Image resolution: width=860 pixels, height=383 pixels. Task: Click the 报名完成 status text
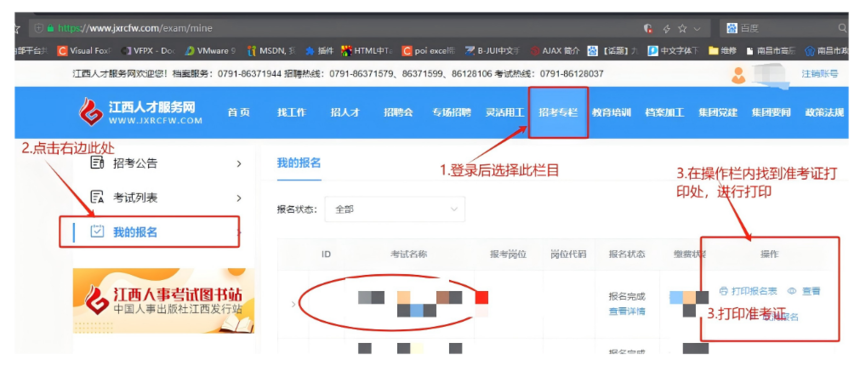[627, 297]
